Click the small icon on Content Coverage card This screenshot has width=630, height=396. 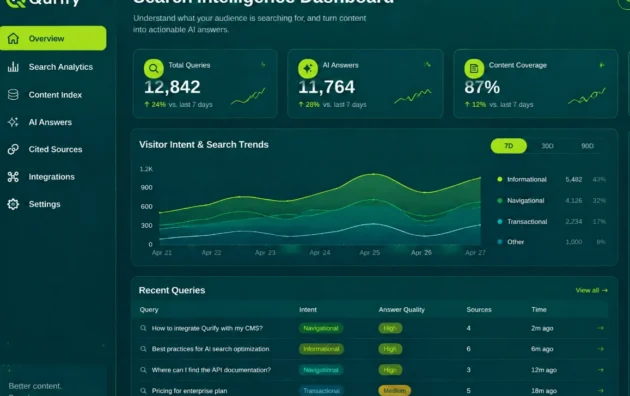602,65
